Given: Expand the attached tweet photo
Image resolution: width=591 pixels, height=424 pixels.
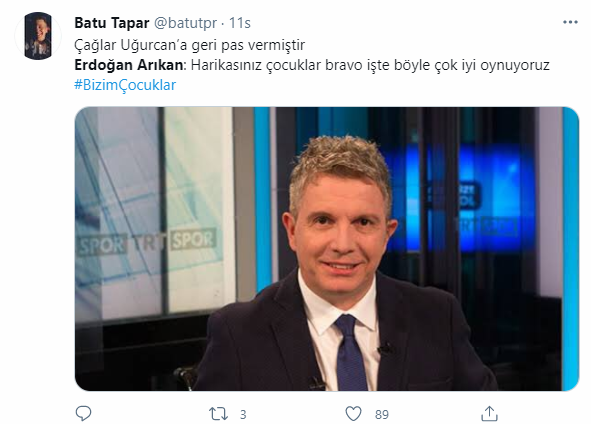Looking at the screenshot, I should 326,249.
